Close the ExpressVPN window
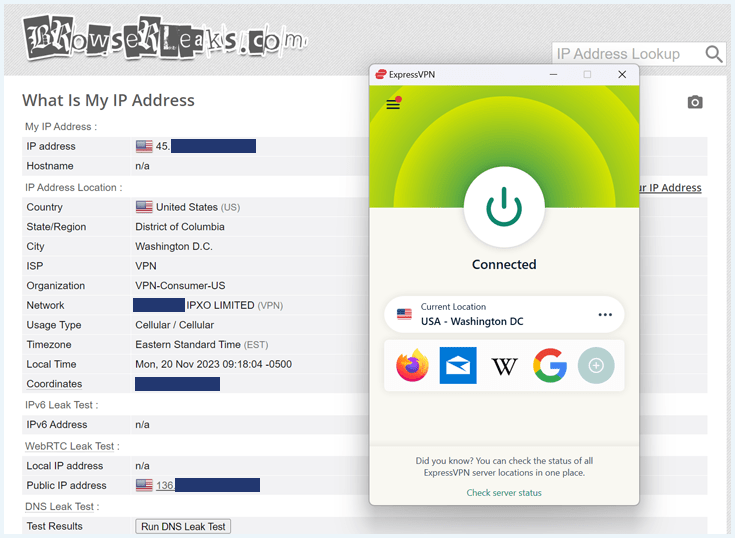The image size is (735, 538). click(622, 75)
